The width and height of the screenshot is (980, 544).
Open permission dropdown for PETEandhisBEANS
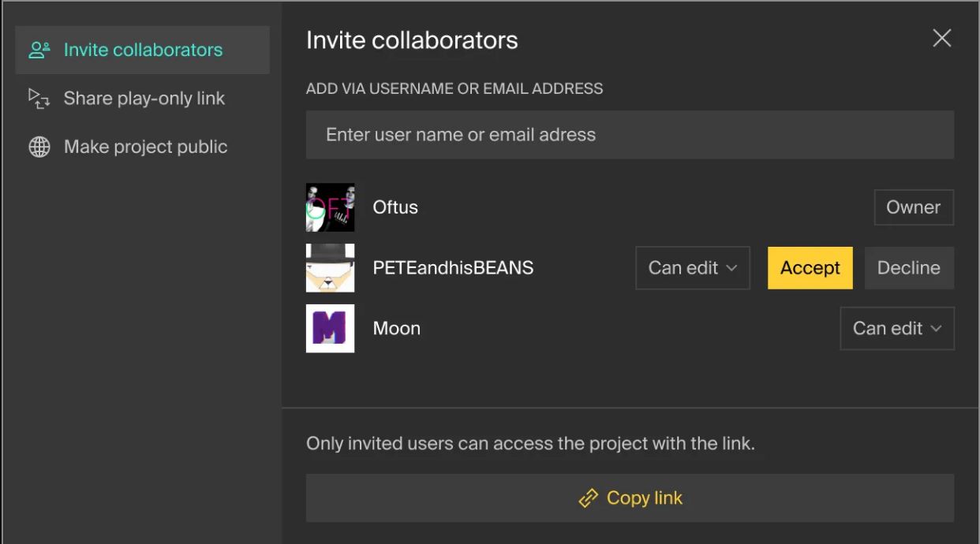(692, 268)
